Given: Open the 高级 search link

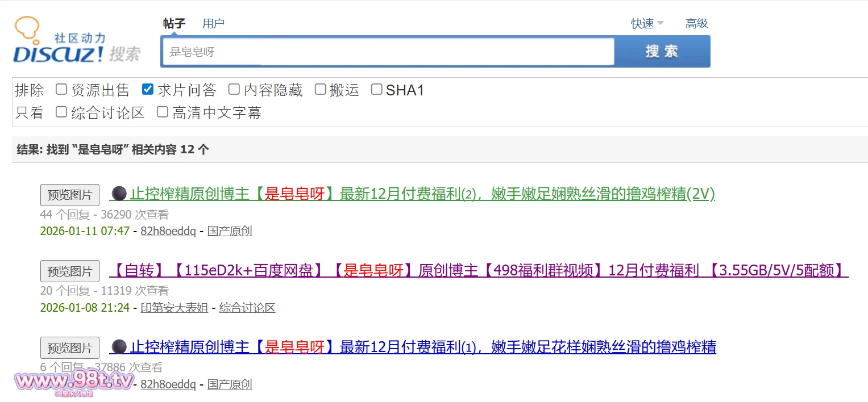Looking at the screenshot, I should pos(696,24).
